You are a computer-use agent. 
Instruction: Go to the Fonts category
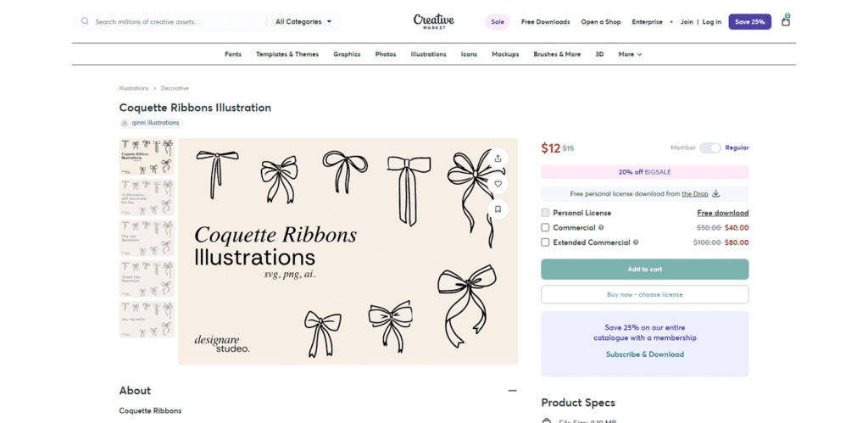click(233, 54)
